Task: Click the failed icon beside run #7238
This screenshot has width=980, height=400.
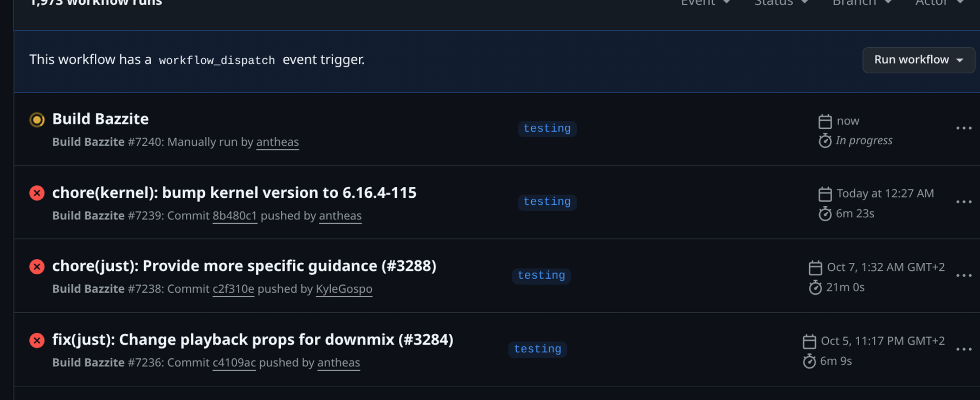Action: pos(37,267)
